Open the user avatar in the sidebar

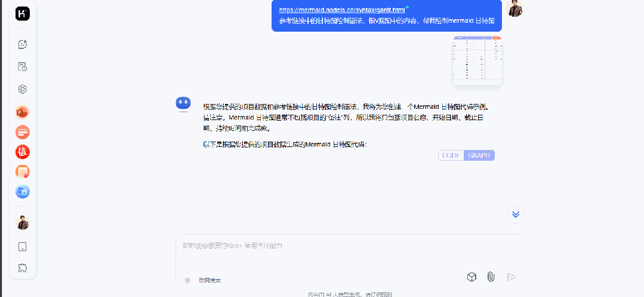click(23, 222)
